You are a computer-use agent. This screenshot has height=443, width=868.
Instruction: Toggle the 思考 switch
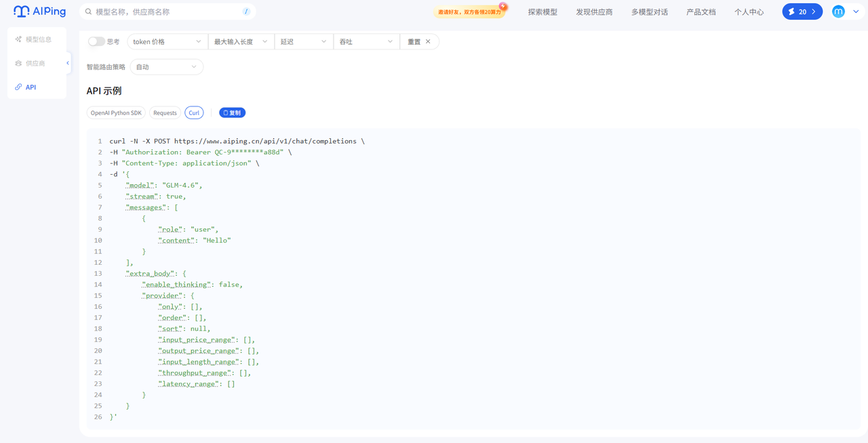click(x=96, y=41)
